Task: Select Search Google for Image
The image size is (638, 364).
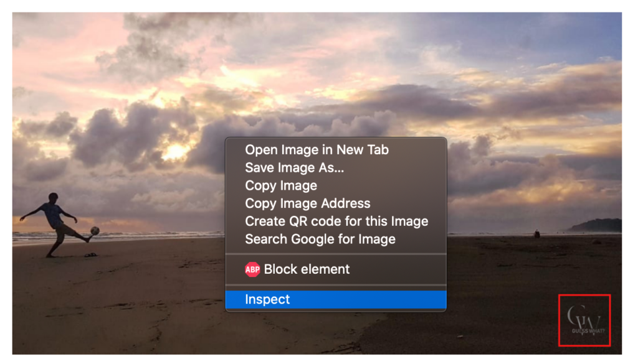Action: pos(320,239)
